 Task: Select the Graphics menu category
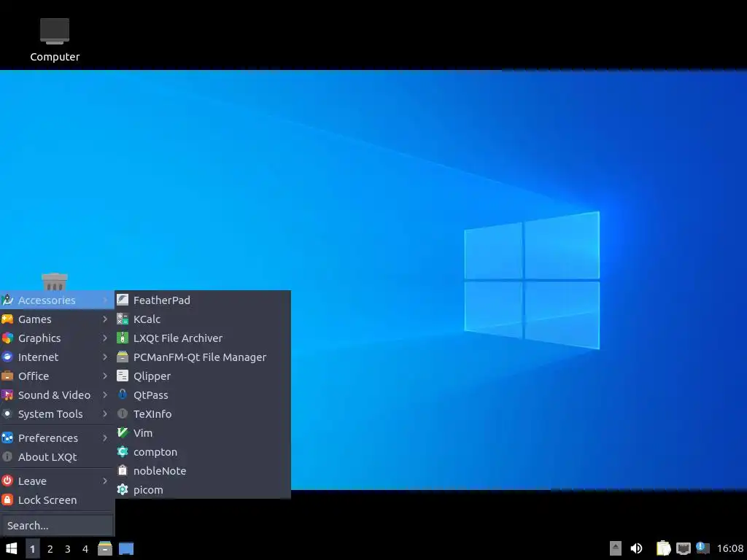pyautogui.click(x=57, y=338)
